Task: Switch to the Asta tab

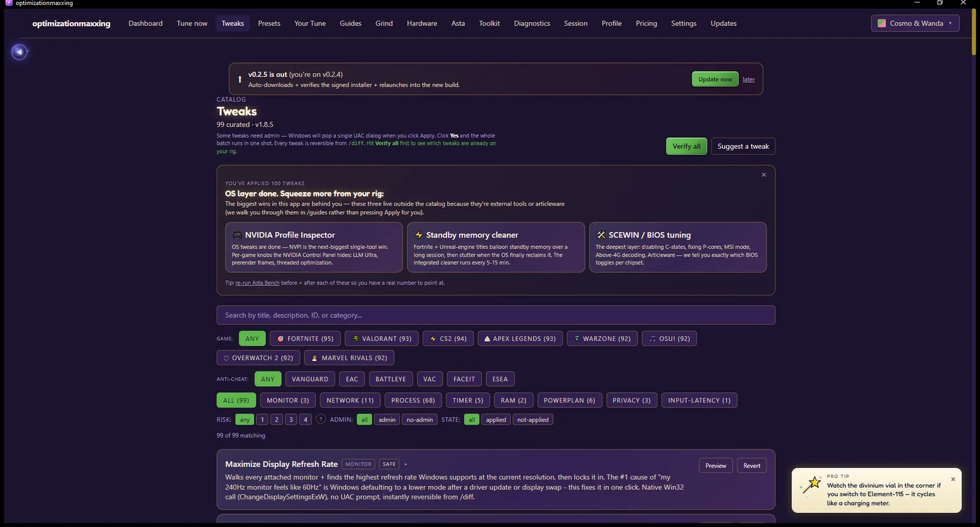Action: (458, 23)
